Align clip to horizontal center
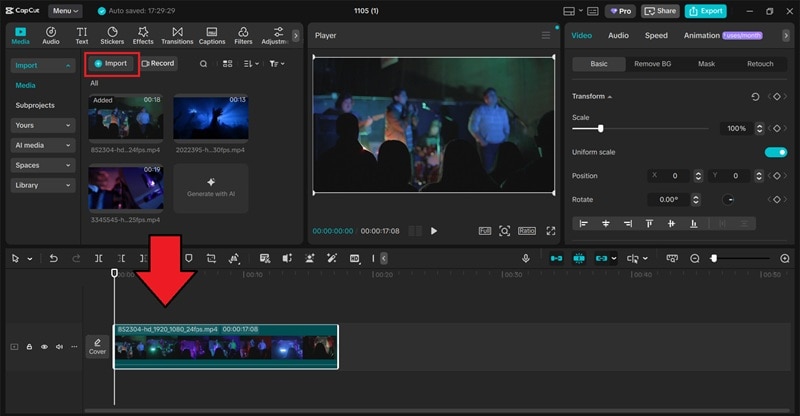 click(x=606, y=224)
